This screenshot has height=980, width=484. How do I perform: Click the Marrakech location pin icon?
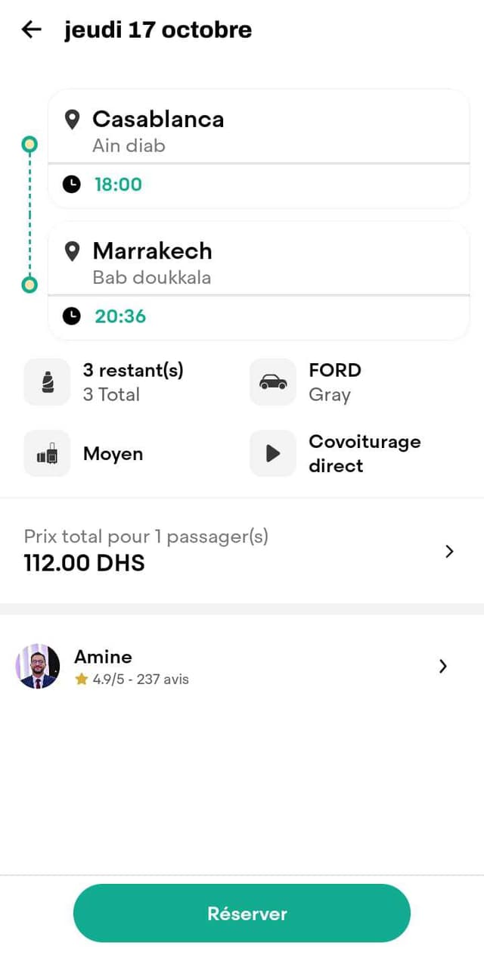[x=72, y=251]
